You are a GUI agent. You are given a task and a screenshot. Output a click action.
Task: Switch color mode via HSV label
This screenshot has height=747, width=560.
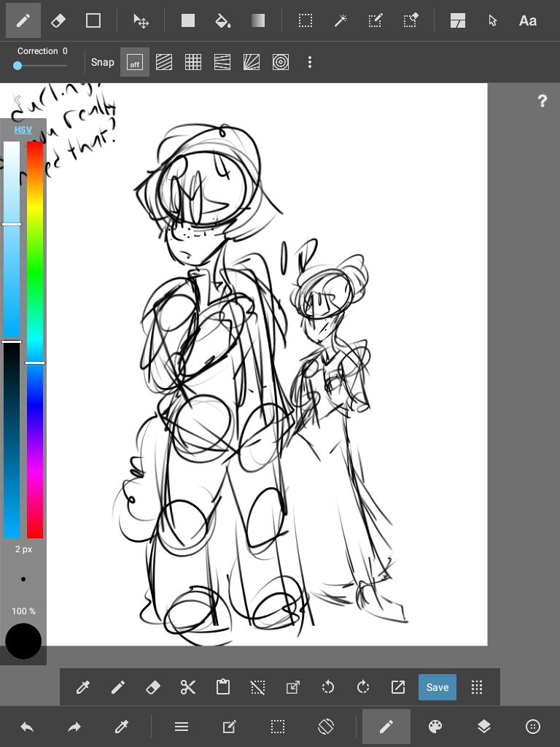(23, 130)
